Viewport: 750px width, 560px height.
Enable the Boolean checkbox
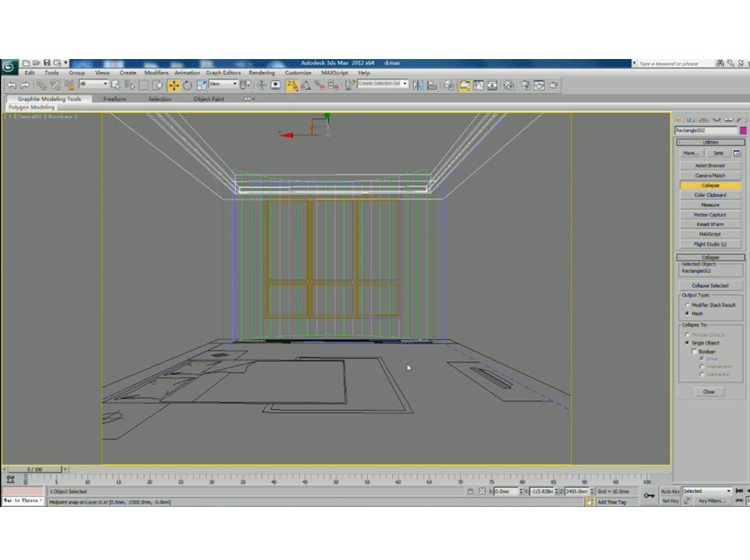(694, 351)
